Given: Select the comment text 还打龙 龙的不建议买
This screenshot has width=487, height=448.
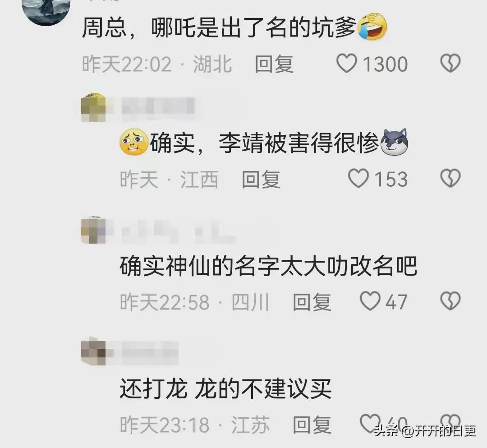Looking at the screenshot, I should point(226,388).
